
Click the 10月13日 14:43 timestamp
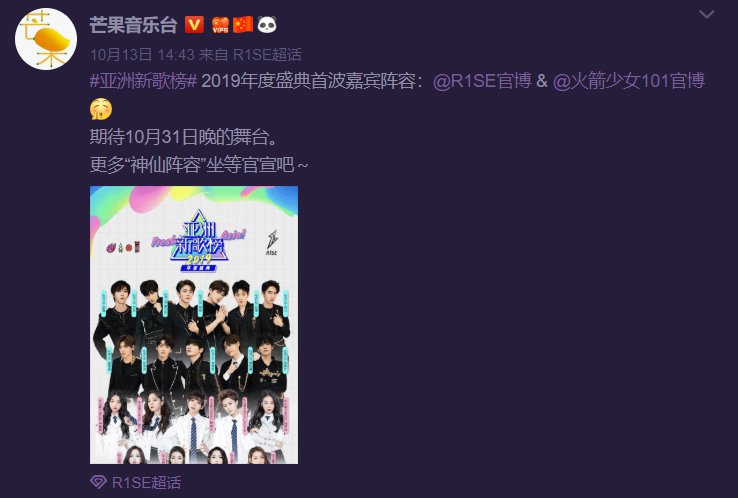tap(142, 55)
